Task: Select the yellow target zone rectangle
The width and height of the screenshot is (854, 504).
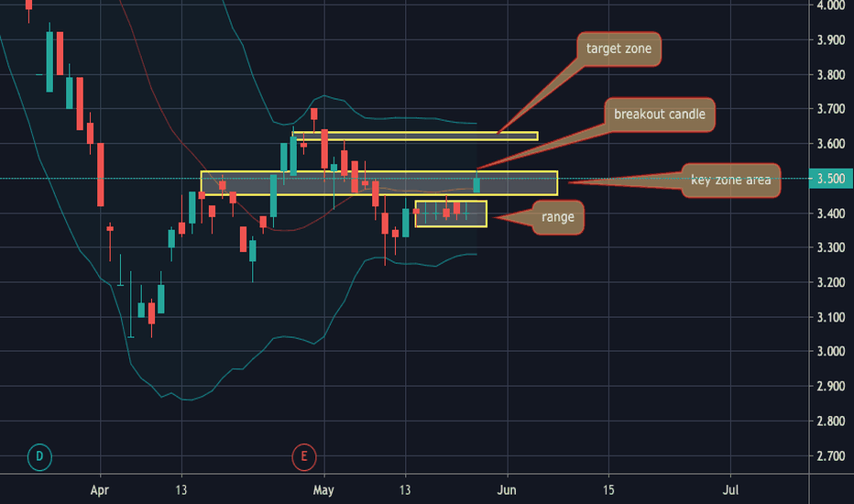Action: coord(415,136)
